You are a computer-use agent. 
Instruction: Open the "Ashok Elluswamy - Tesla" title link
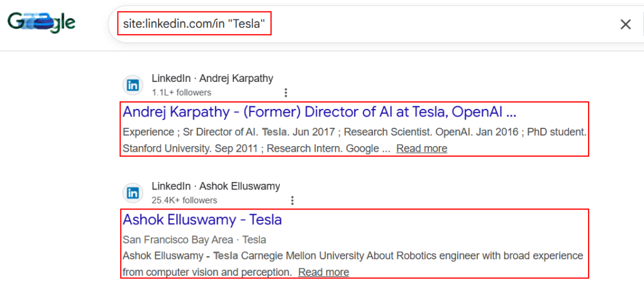point(202,220)
